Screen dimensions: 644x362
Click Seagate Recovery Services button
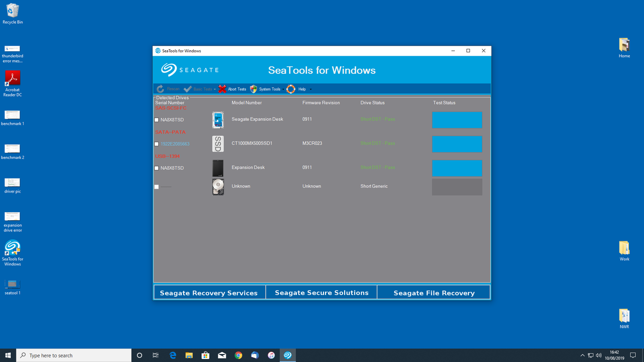point(209,293)
